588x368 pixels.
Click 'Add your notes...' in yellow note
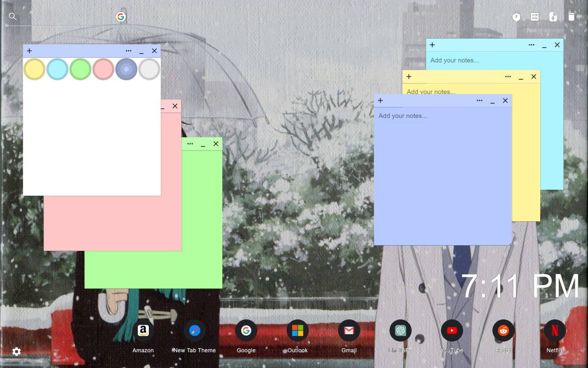pyautogui.click(x=431, y=92)
